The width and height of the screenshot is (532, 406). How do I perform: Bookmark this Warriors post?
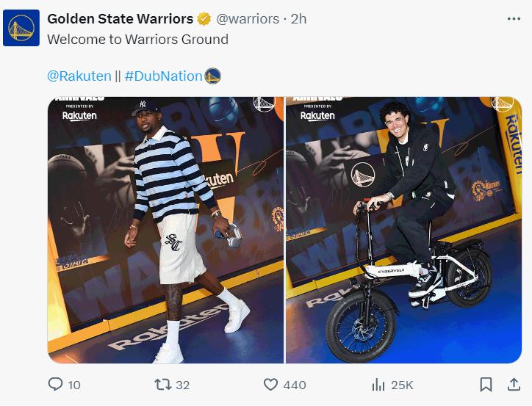pos(486,384)
